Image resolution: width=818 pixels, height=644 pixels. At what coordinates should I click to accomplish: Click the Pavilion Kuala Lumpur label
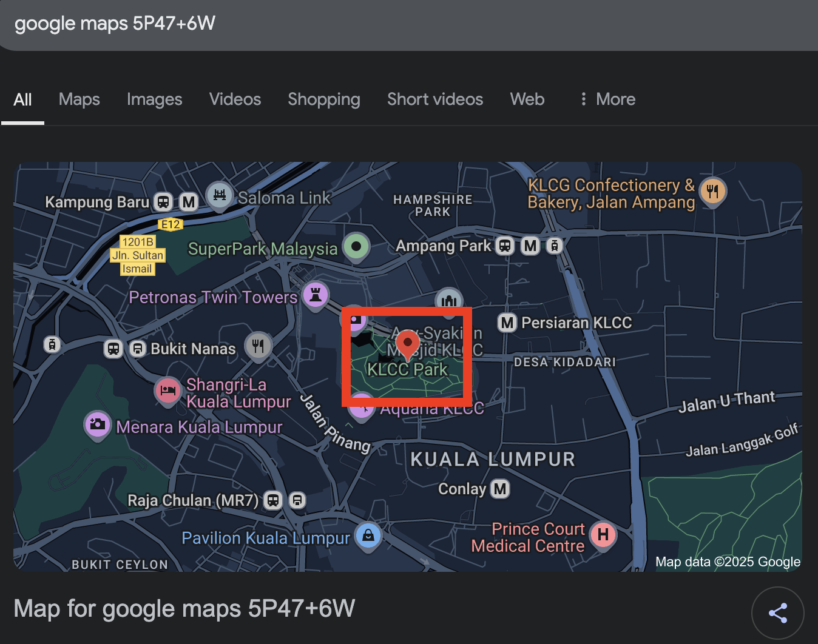tap(266, 538)
